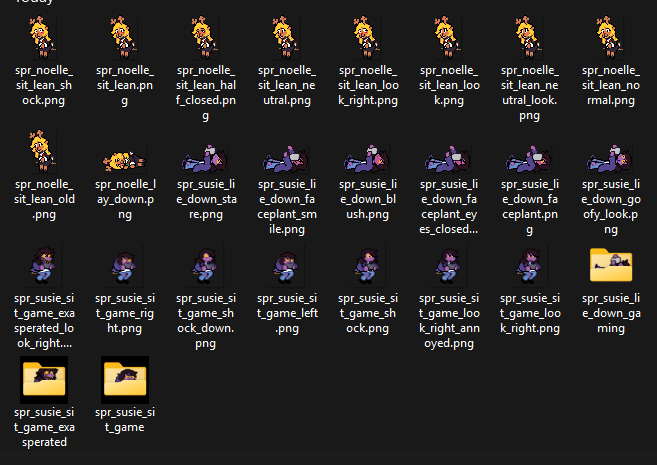657x465 pixels.
Task: Select the spr_susie_lie_down_faceplant_smile.png icon
Action: click(x=287, y=159)
